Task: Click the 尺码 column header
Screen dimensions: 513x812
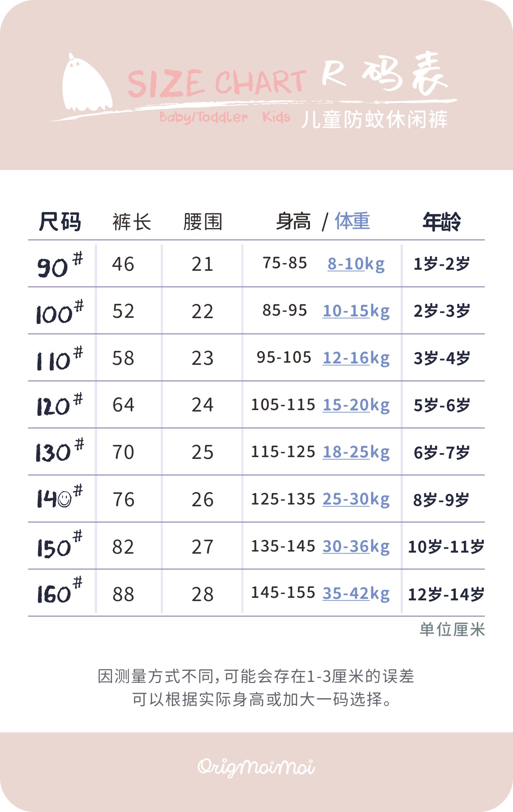Action: (x=60, y=222)
